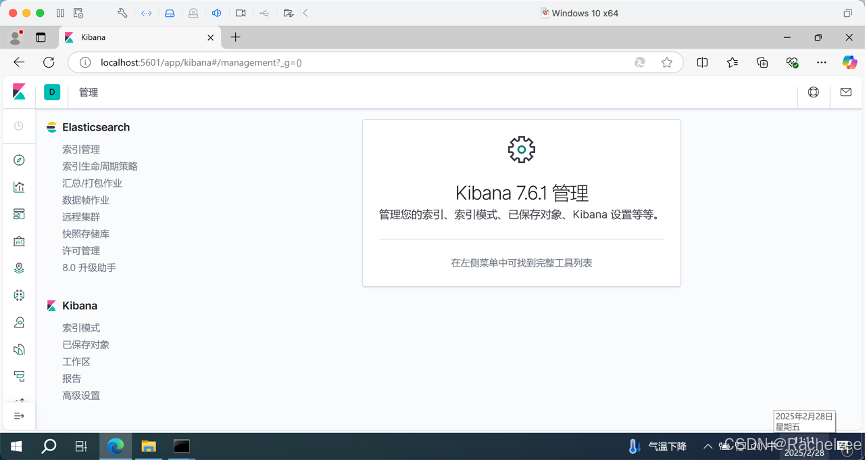Open 汇总/打包作业 link

(92, 183)
